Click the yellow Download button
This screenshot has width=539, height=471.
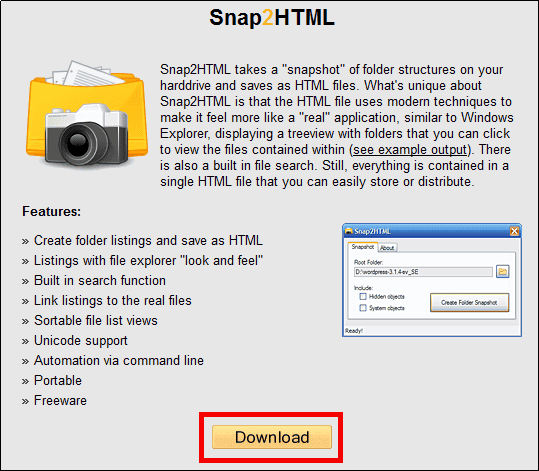pos(272,437)
